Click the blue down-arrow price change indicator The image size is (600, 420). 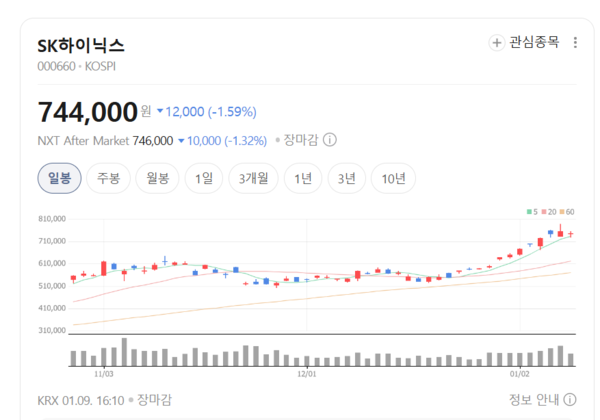click(160, 111)
